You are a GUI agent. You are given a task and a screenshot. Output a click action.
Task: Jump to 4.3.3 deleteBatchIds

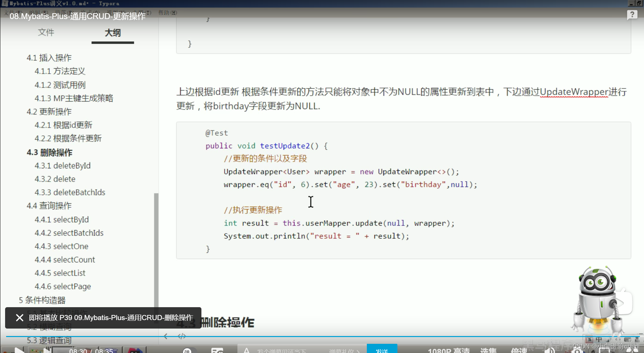point(70,192)
